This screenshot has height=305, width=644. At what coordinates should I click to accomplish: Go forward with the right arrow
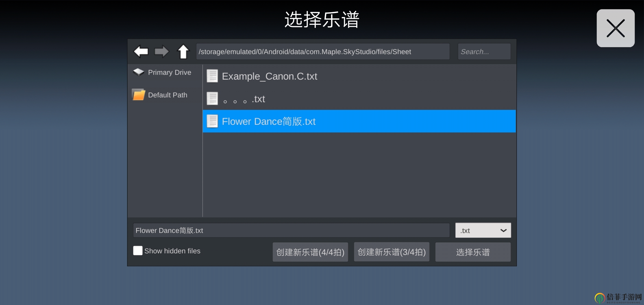click(x=162, y=51)
